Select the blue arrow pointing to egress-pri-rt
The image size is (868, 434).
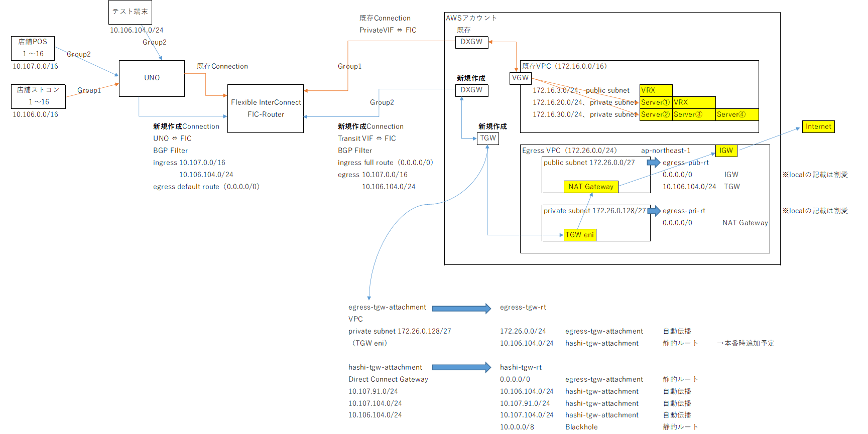click(x=654, y=211)
